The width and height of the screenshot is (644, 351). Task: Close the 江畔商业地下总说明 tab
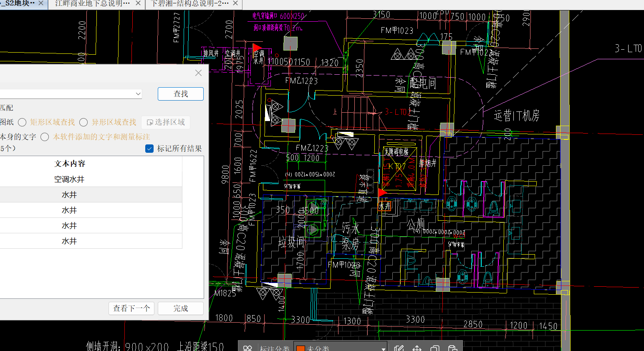click(138, 3)
